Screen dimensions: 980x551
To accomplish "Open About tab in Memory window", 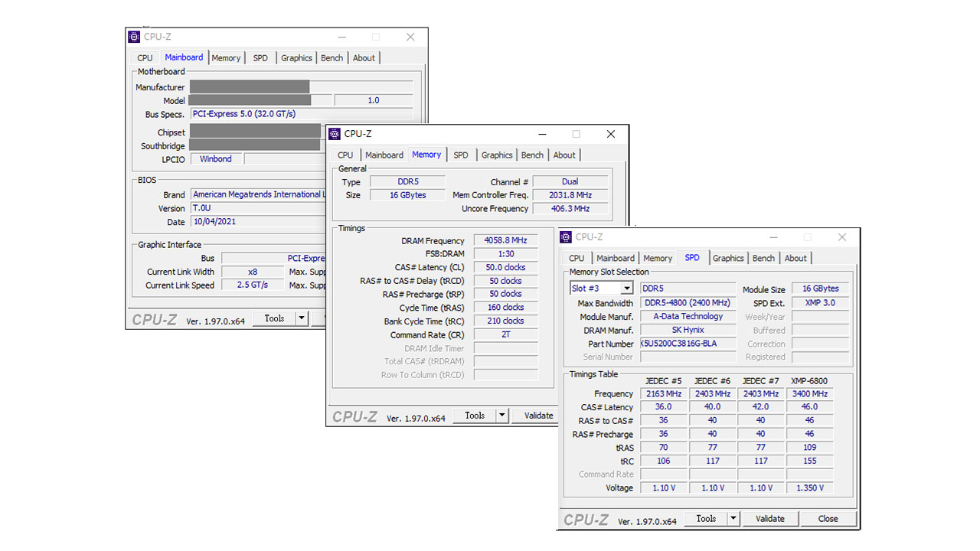I will pyautogui.click(x=564, y=155).
